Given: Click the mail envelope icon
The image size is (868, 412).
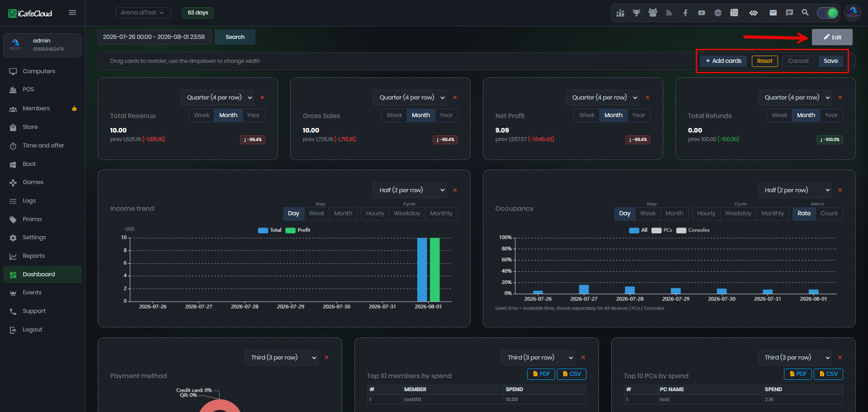Looking at the screenshot, I should click(773, 13).
